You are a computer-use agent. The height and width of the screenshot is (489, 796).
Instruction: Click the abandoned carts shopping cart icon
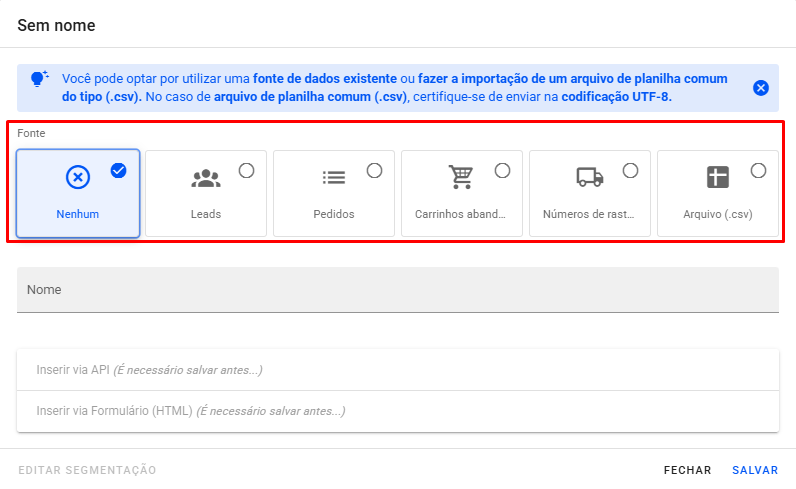point(461,177)
